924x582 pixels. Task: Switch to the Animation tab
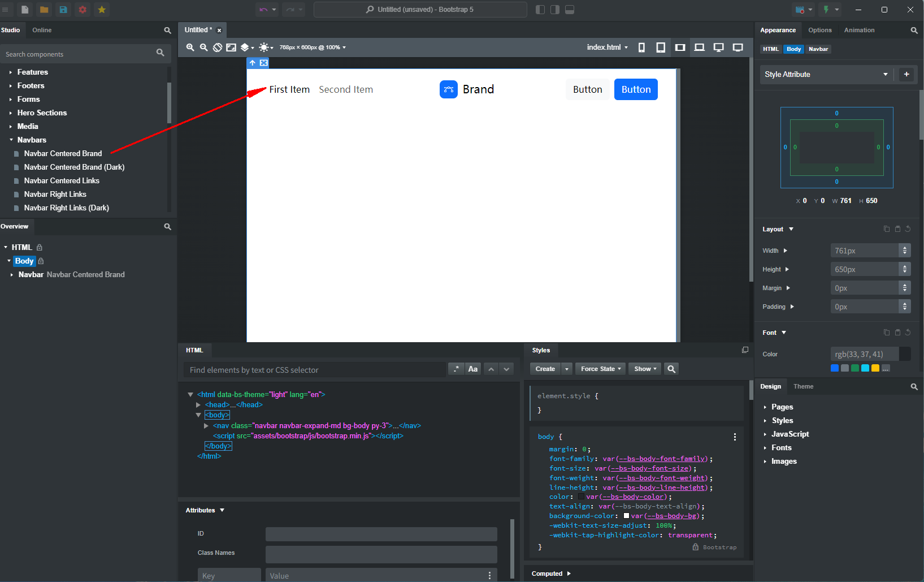[x=859, y=30]
